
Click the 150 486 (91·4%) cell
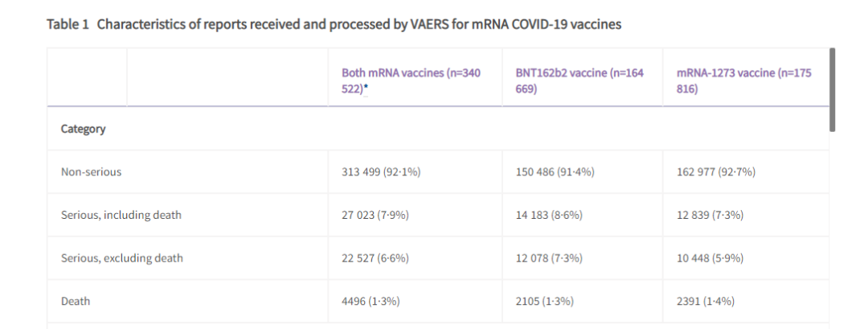click(x=555, y=171)
